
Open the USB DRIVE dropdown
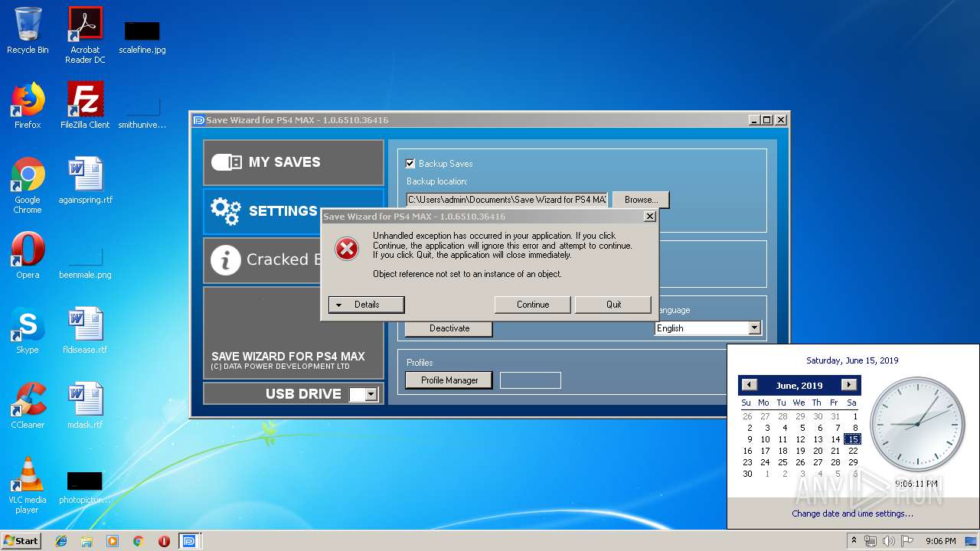click(x=364, y=394)
